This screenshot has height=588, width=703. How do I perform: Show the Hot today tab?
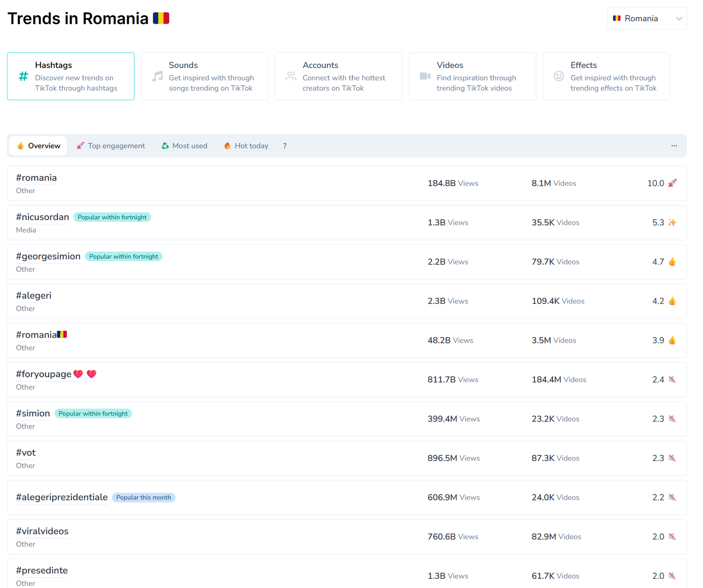(x=246, y=146)
